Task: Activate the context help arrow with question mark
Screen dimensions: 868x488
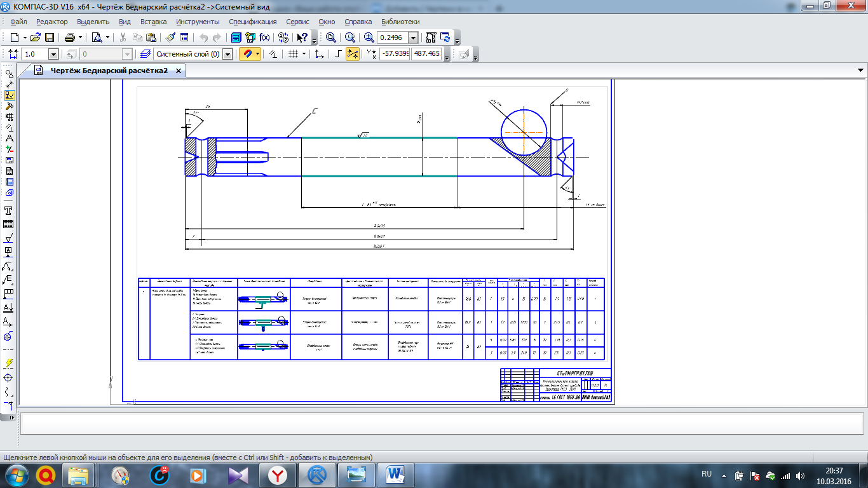Action: (x=303, y=37)
